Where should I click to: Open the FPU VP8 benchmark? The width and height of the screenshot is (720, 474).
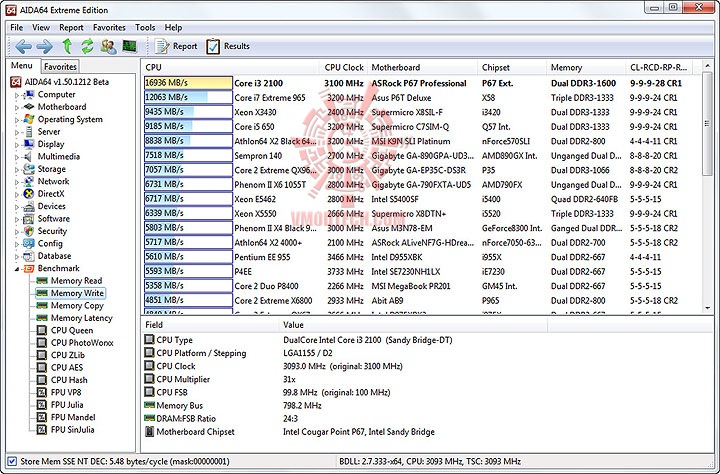tap(66, 392)
